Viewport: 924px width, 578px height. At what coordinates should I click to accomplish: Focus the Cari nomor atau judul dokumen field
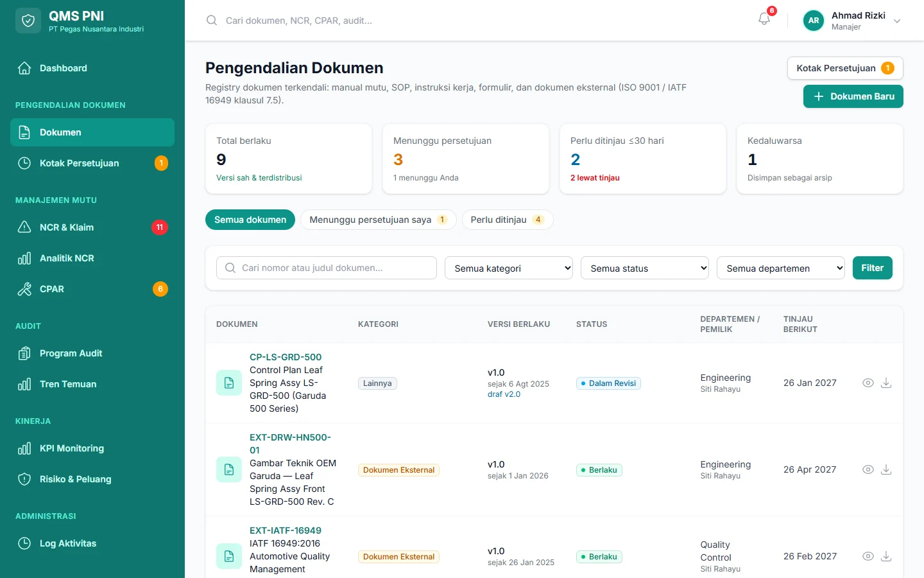click(x=327, y=268)
